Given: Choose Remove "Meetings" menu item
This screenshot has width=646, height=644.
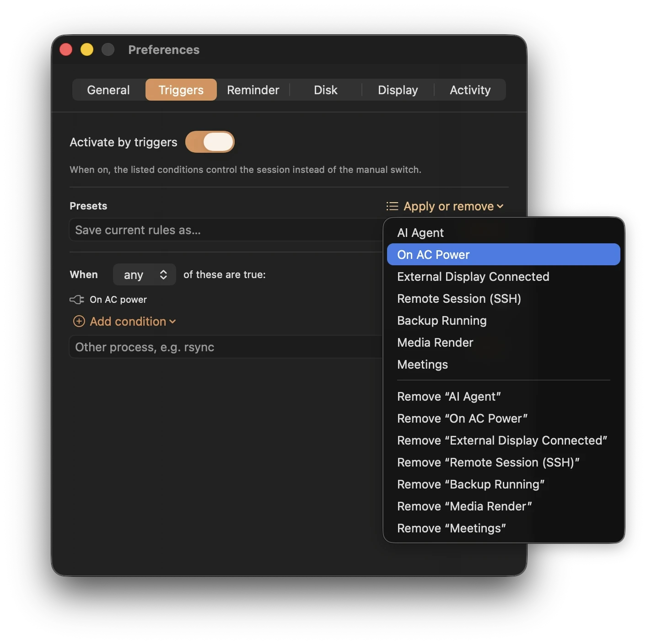Looking at the screenshot, I should pyautogui.click(x=504, y=528).
